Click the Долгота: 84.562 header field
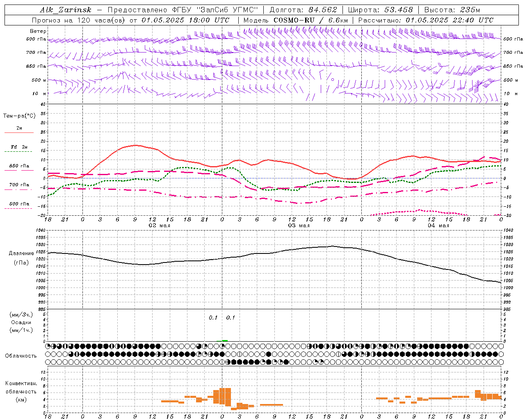 303,10
